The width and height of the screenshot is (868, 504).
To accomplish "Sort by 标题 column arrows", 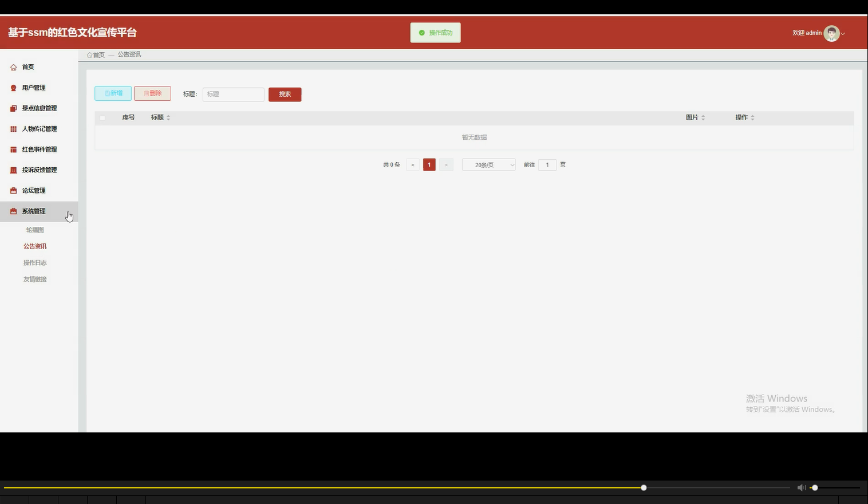I will pos(168,117).
